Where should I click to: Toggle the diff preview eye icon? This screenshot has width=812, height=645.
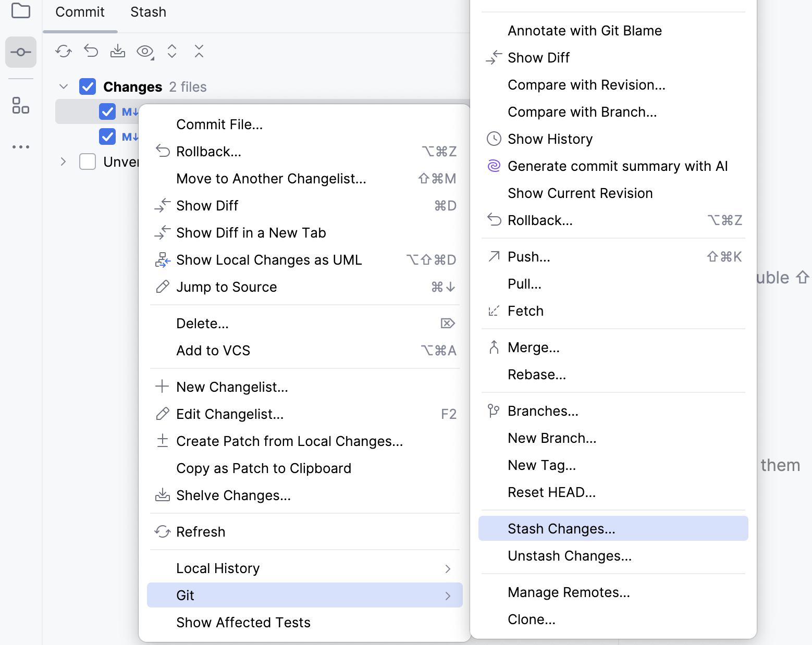pos(144,51)
